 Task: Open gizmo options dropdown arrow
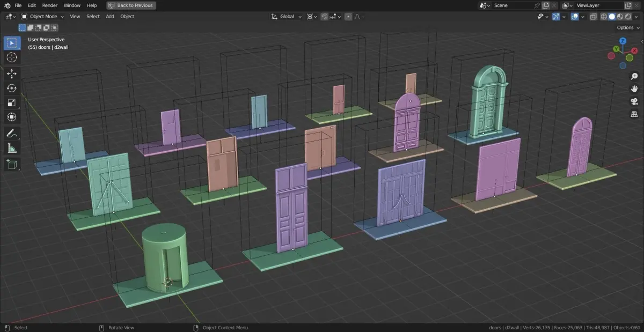pos(564,17)
